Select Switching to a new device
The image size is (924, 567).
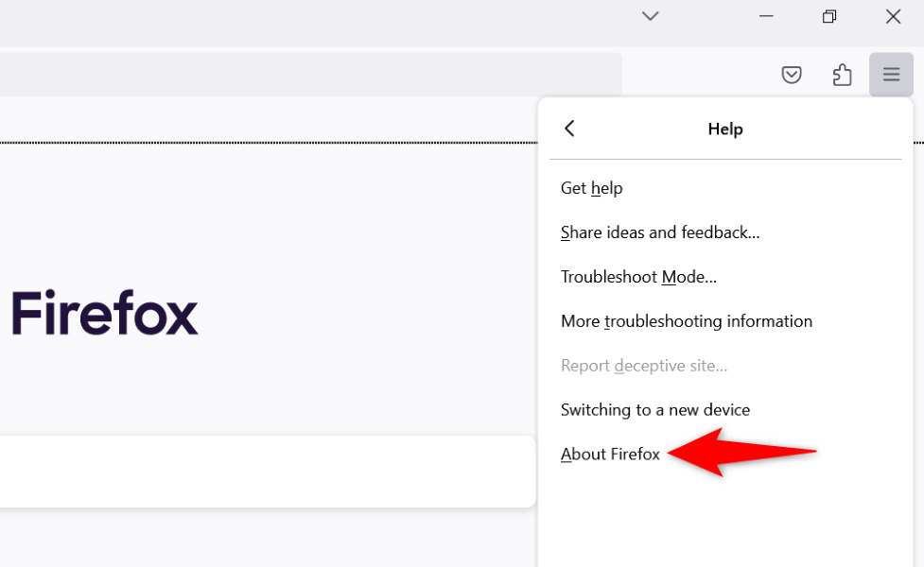click(655, 409)
